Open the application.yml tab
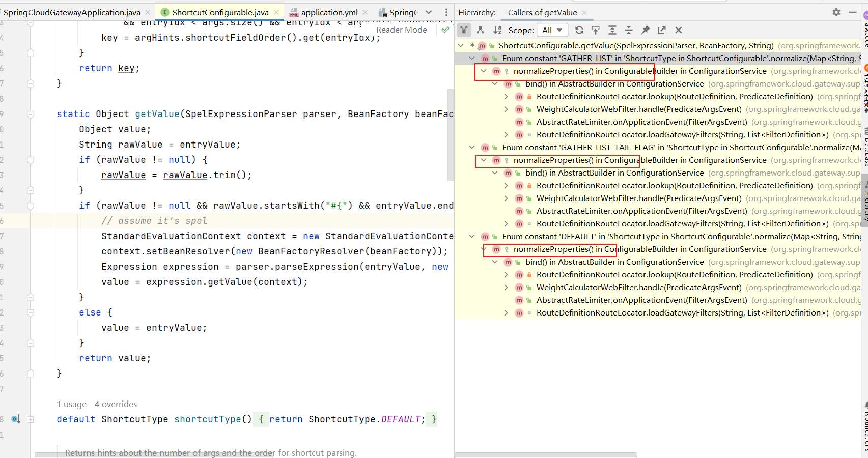 click(329, 12)
